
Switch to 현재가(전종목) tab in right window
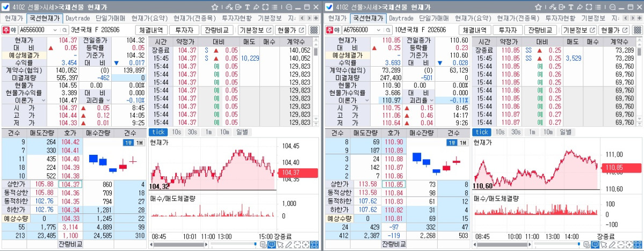point(518,18)
